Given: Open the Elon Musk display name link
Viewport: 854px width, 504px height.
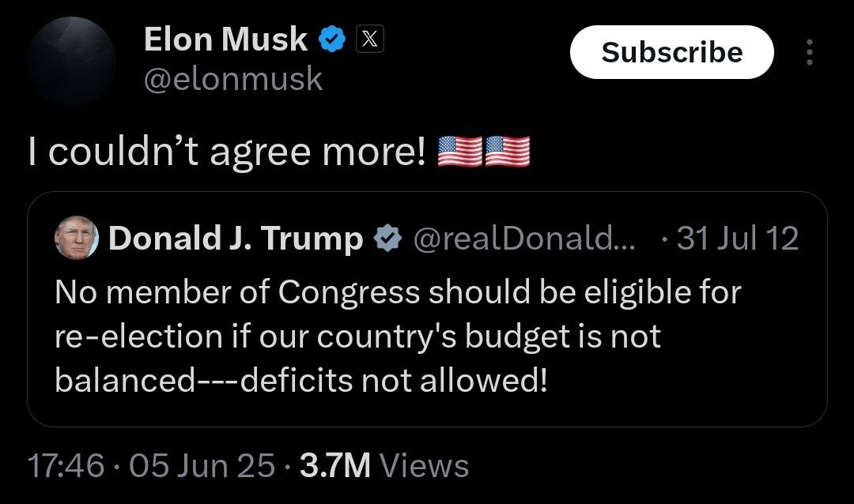Looking at the screenshot, I should (225, 39).
